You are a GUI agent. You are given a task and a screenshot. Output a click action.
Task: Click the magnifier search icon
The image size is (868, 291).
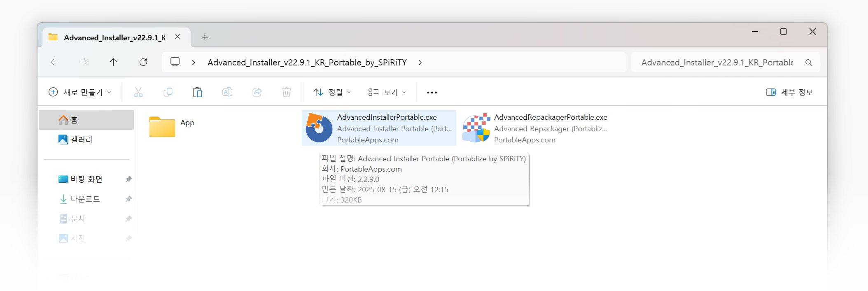pos(809,63)
